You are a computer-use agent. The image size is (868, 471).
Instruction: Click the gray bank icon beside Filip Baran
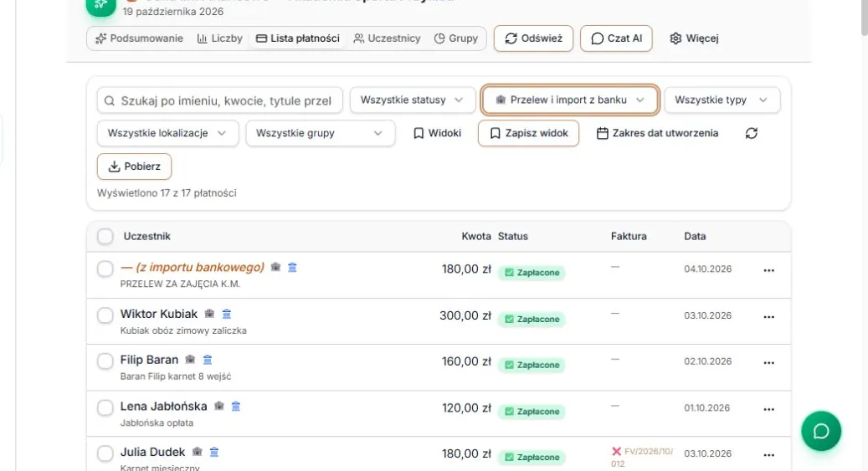[x=190, y=360]
